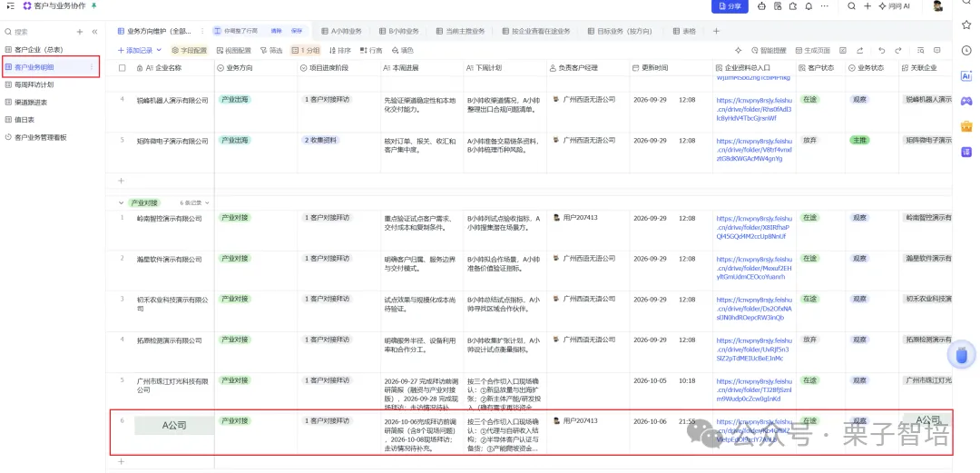Open the notification bell icon
This screenshot has height=473, width=980.
pos(808,6)
